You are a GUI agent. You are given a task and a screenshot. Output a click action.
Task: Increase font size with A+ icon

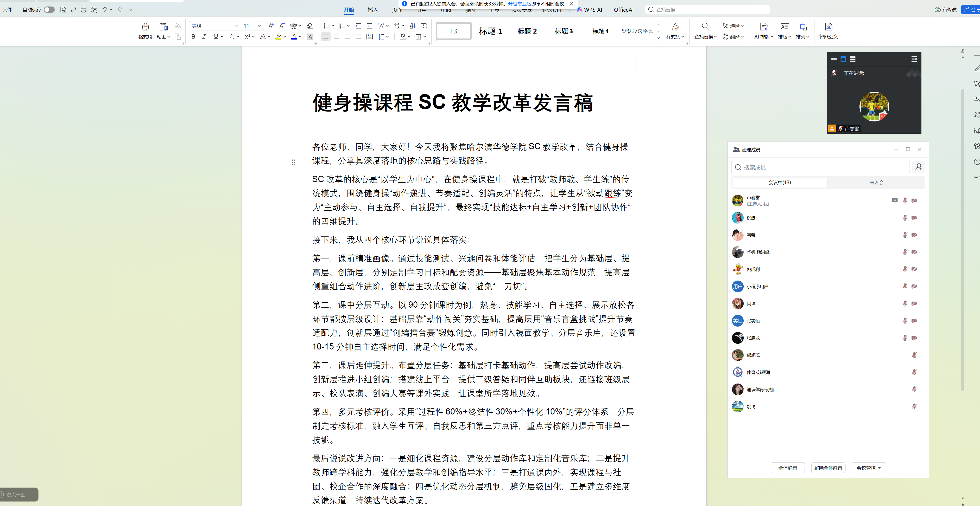tap(271, 26)
